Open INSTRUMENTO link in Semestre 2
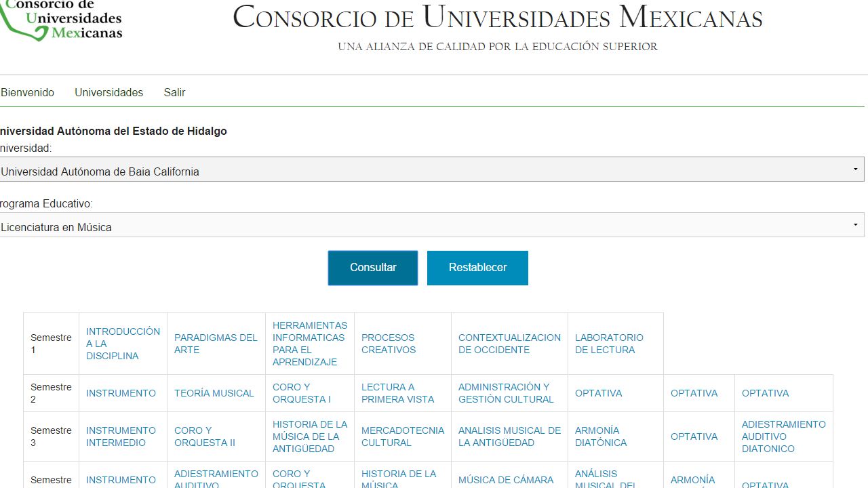The image size is (868, 488). 121,393
